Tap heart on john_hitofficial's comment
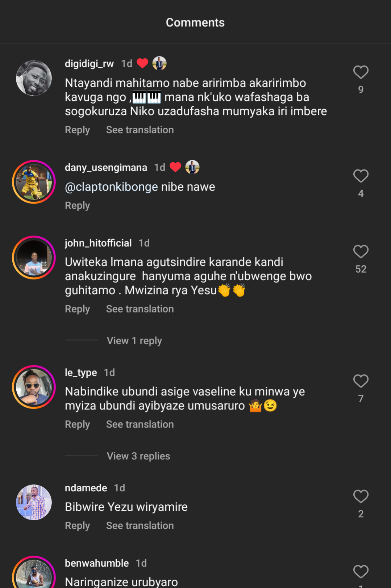Image resolution: width=391 pixels, height=588 pixels. point(361,251)
